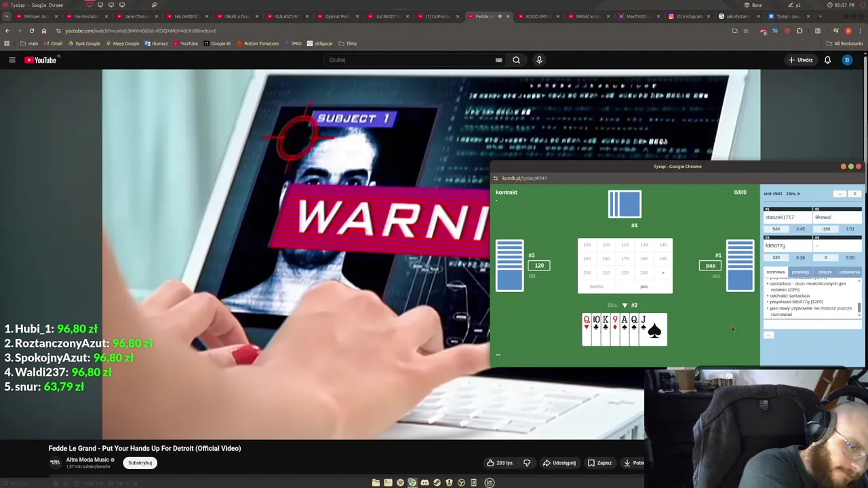Click the chat message input in Tysiąc
868x488 pixels.
tap(812, 326)
